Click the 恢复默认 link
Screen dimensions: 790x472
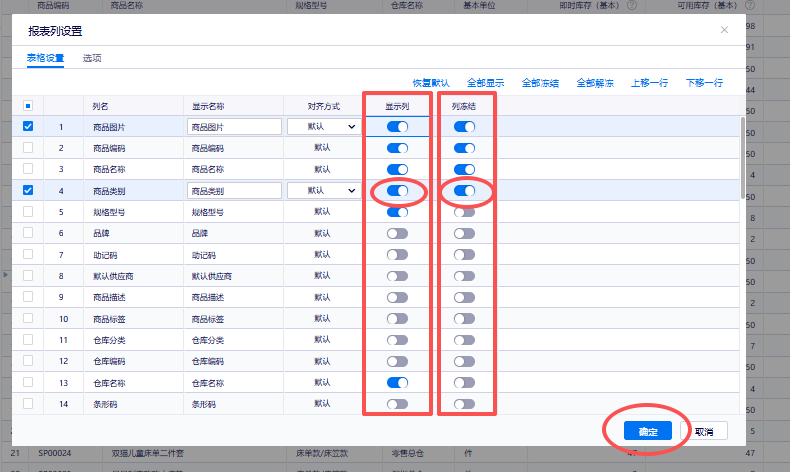click(x=431, y=83)
